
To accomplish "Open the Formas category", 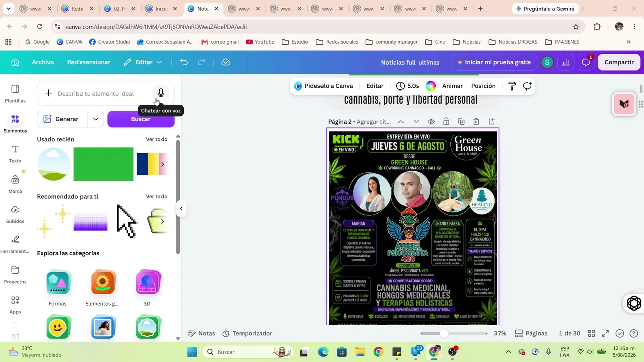I will point(58,288).
